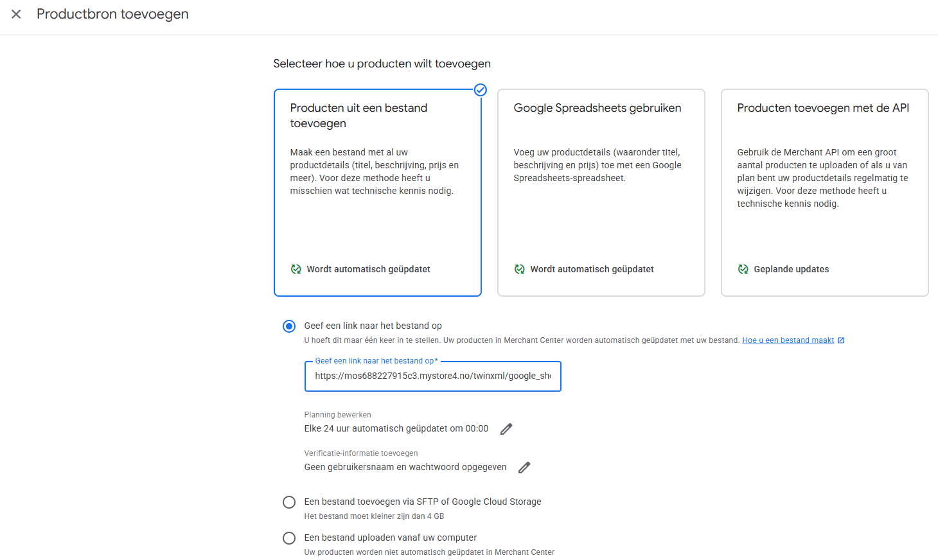Click the 'Wordt automatisch geüpdatet' label in the Spreadsheets card
Viewport: 938px width, 560px height.
click(x=592, y=269)
